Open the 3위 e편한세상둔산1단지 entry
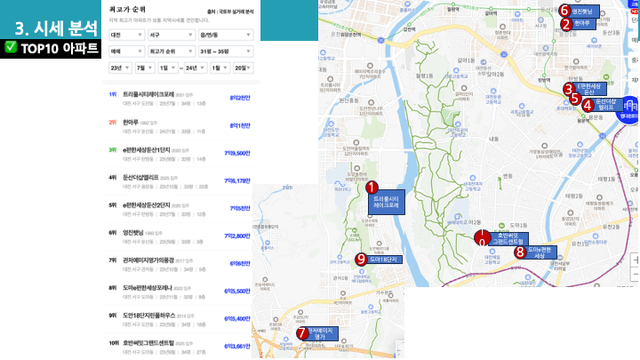 [x=180, y=154]
